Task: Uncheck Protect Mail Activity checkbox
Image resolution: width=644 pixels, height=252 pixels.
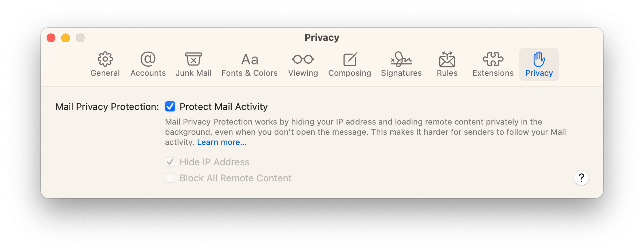Action: click(x=170, y=107)
